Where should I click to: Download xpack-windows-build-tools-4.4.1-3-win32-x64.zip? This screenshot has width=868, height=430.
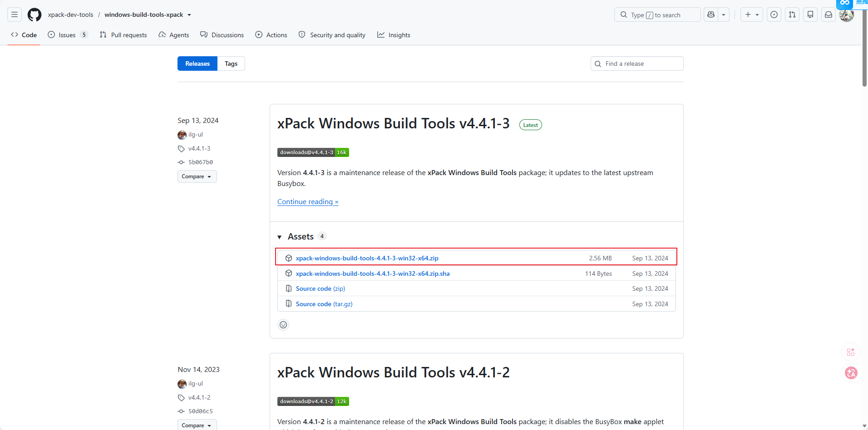[367, 258]
